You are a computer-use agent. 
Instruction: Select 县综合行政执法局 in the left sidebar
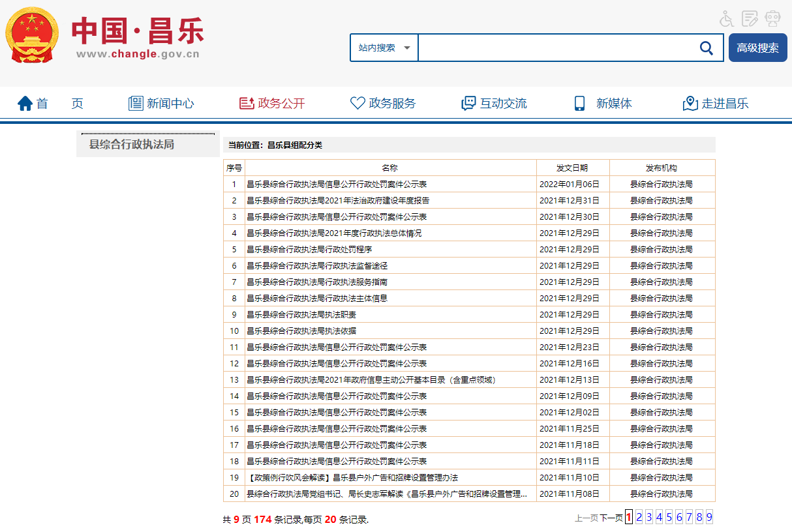click(132, 144)
